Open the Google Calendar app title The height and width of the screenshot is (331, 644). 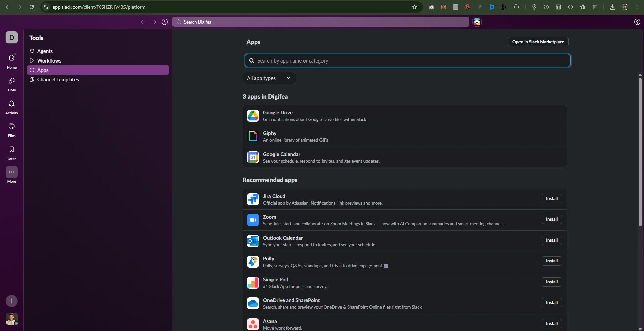click(x=282, y=154)
